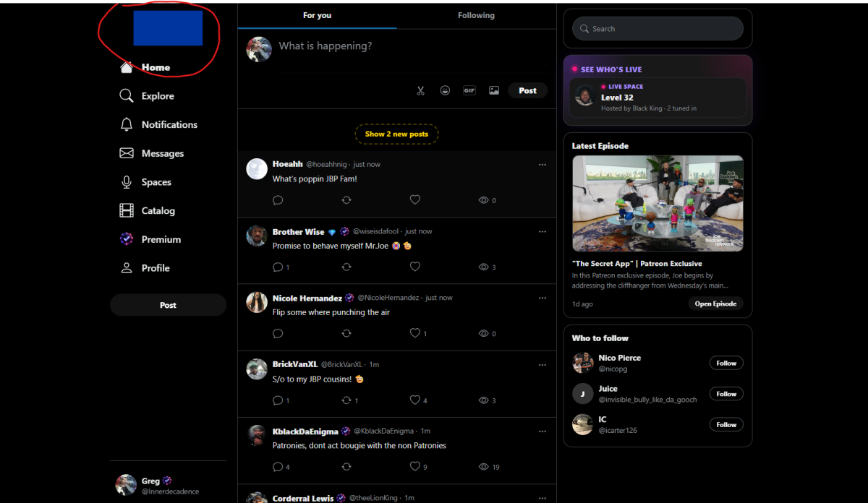Switch to the Following tab

click(476, 15)
